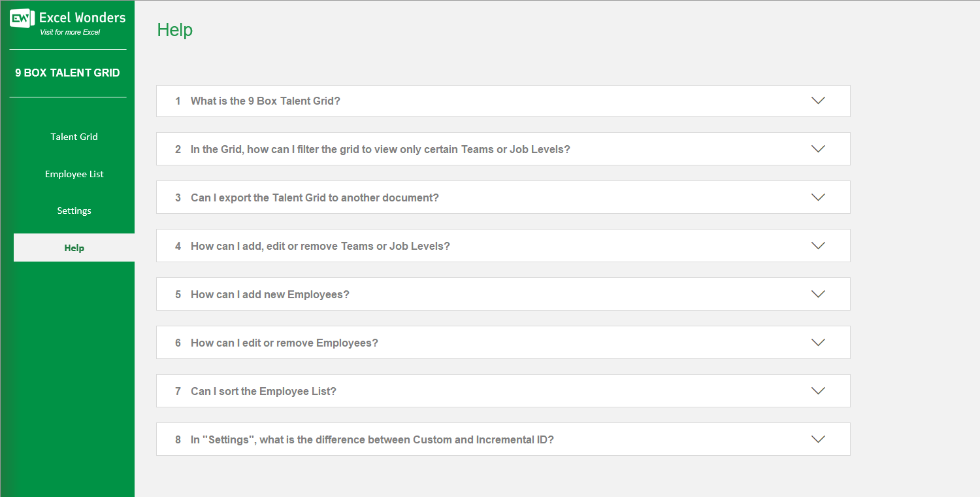Click the "Visit for more Excel" link
The width and height of the screenshot is (980, 497).
point(70,32)
